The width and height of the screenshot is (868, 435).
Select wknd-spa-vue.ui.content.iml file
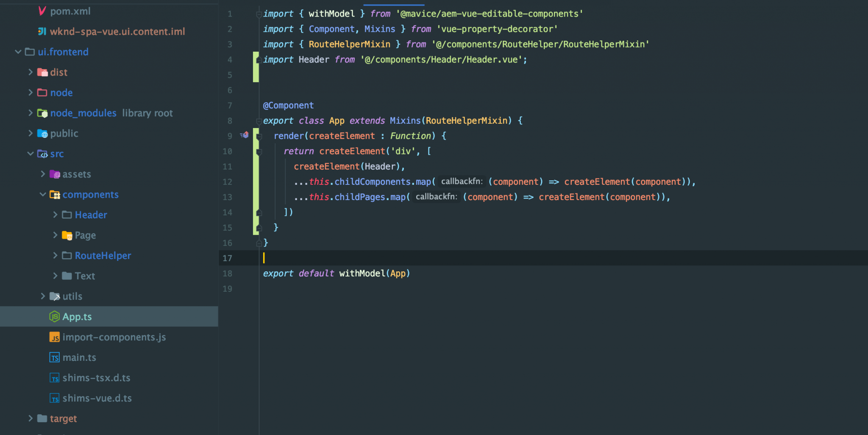(117, 32)
